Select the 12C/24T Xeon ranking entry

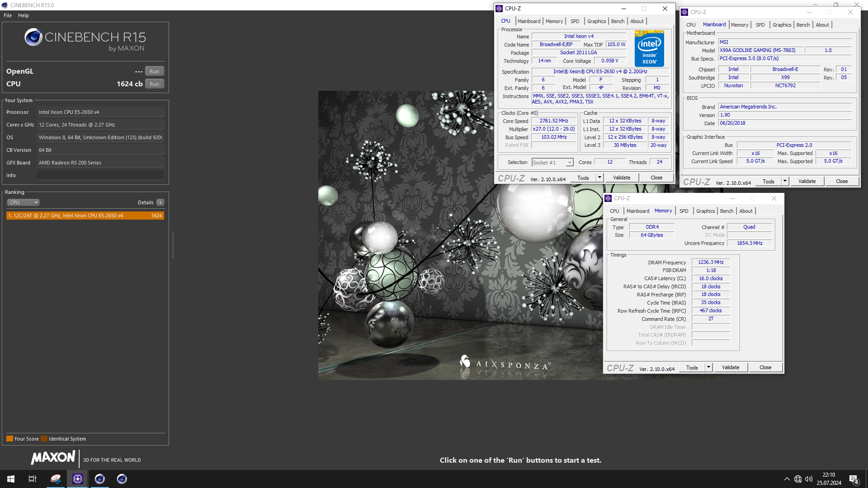(85, 216)
